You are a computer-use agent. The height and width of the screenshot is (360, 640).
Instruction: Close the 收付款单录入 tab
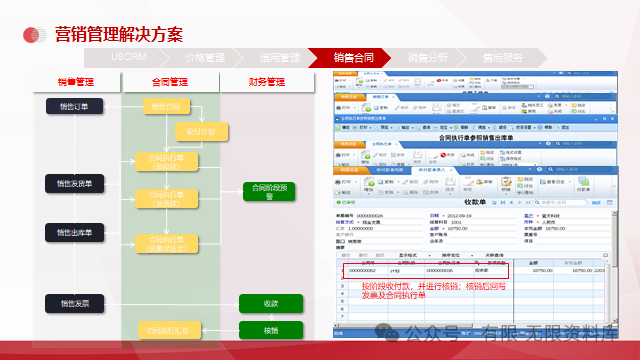(451, 170)
